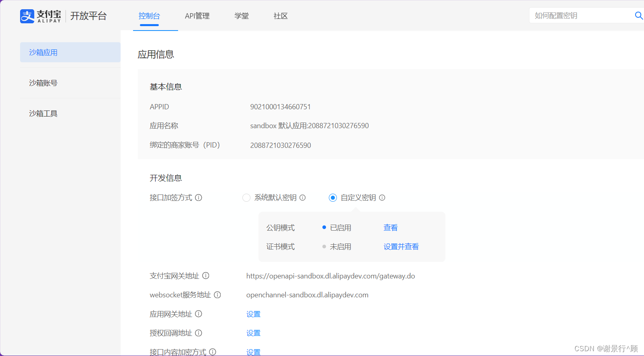Click info icon next to 自定义密钥
This screenshot has width=644, height=356.
pos(382,198)
